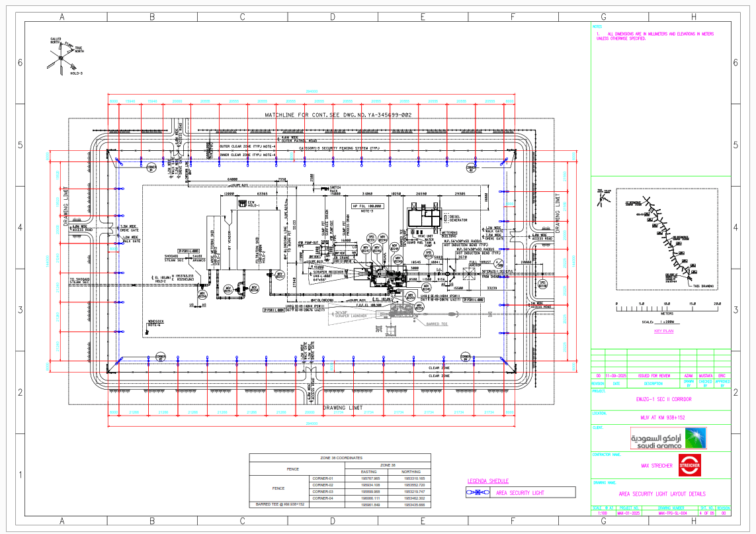The width and height of the screenshot is (756, 534).
Task: Click project name 'EWJZG-1 SEC II CORRIDOR'
Action: click(663, 400)
